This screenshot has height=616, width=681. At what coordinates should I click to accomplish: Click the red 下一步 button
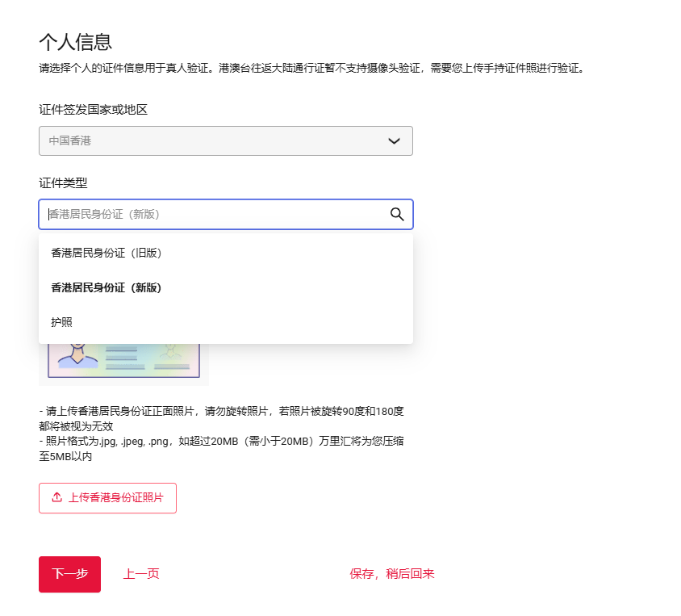69,574
